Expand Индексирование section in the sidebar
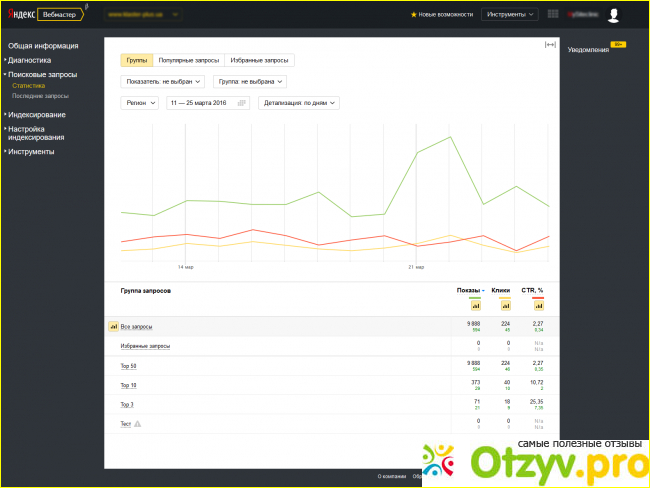The height and width of the screenshot is (488, 650). point(36,114)
